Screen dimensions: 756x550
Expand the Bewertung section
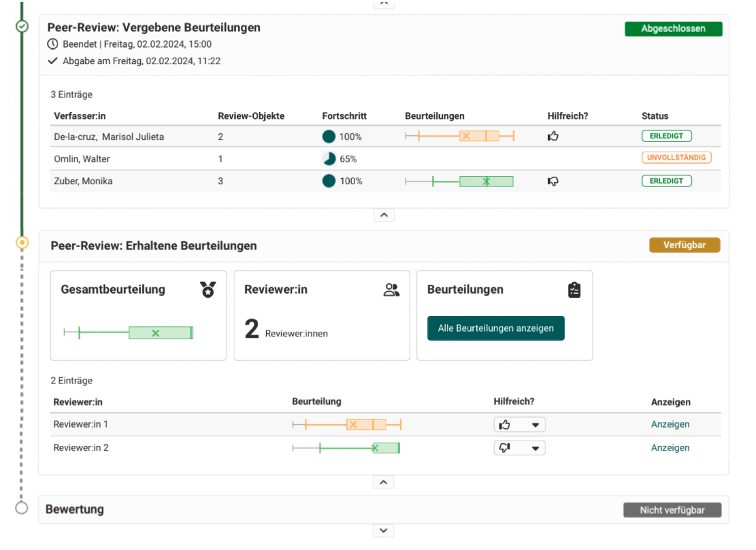click(383, 530)
